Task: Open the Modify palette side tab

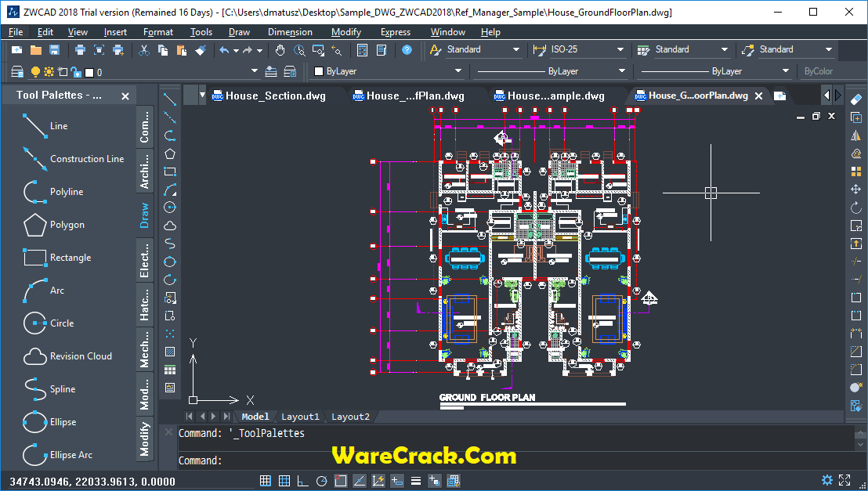Action: click(144, 439)
